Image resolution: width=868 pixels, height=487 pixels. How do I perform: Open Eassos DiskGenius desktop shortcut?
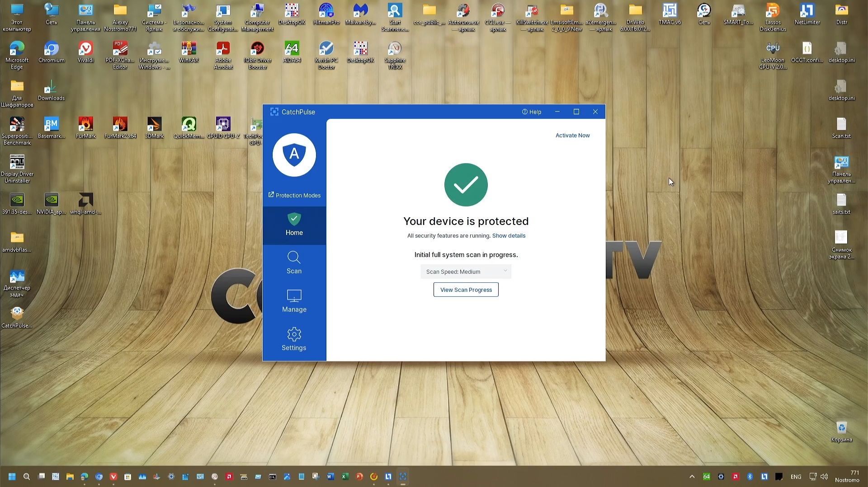point(773,18)
